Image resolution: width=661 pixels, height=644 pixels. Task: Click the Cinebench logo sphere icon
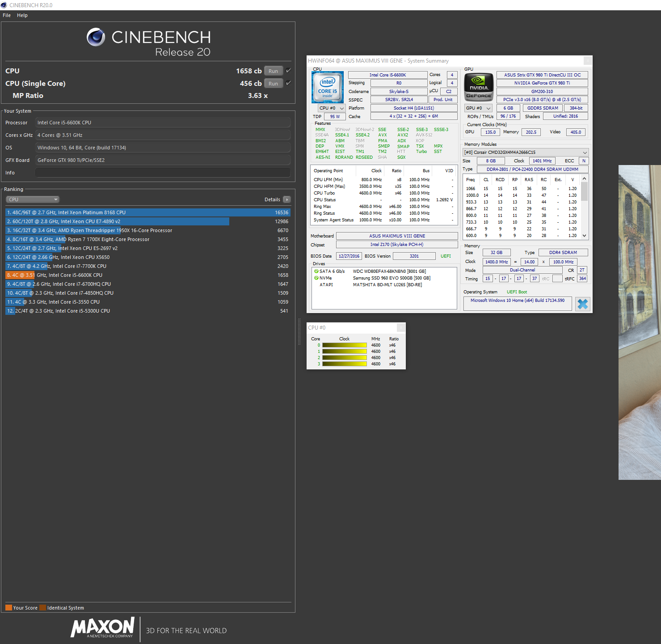[96, 37]
